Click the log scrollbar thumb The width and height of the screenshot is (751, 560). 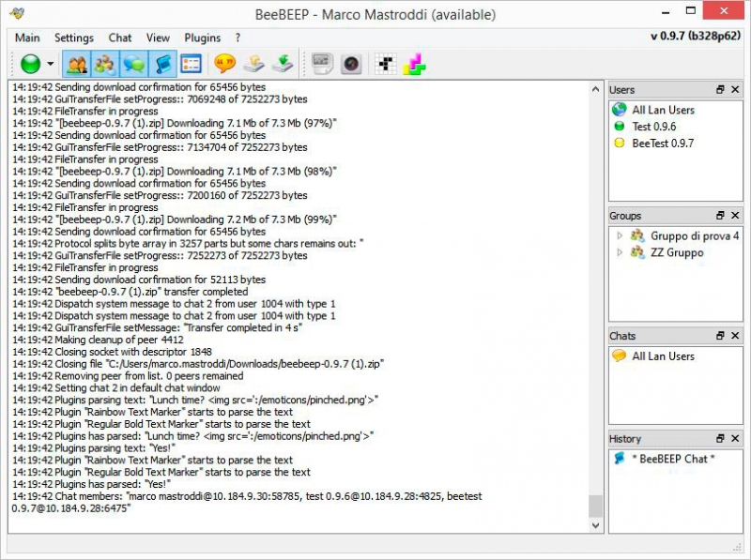coord(595,506)
